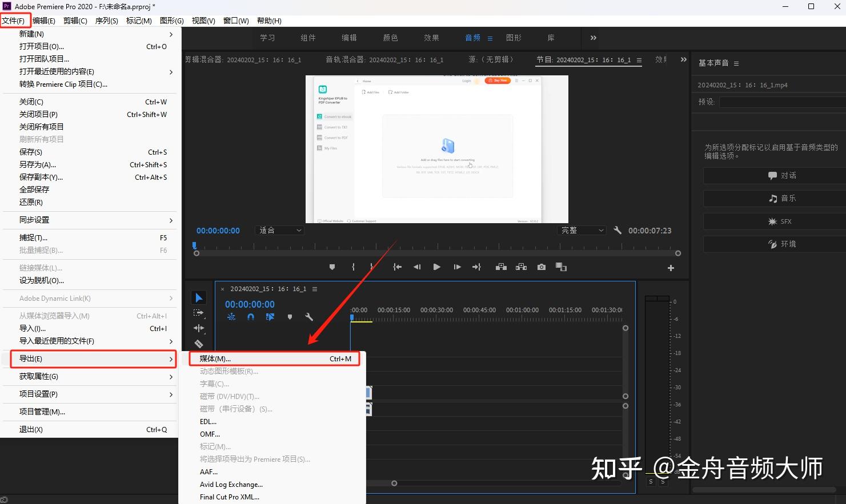Open the Timeline panel menu icon
846x504 pixels.
pyautogui.click(x=315, y=289)
